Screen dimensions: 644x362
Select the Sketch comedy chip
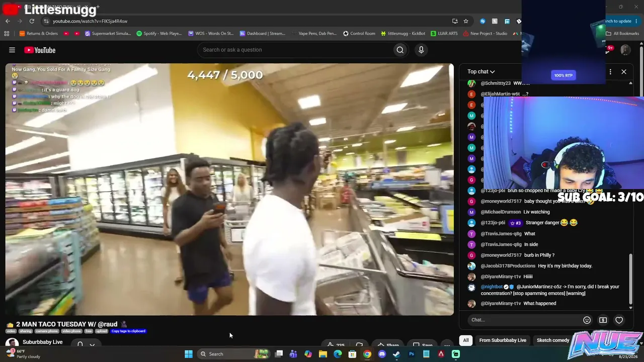(553, 340)
